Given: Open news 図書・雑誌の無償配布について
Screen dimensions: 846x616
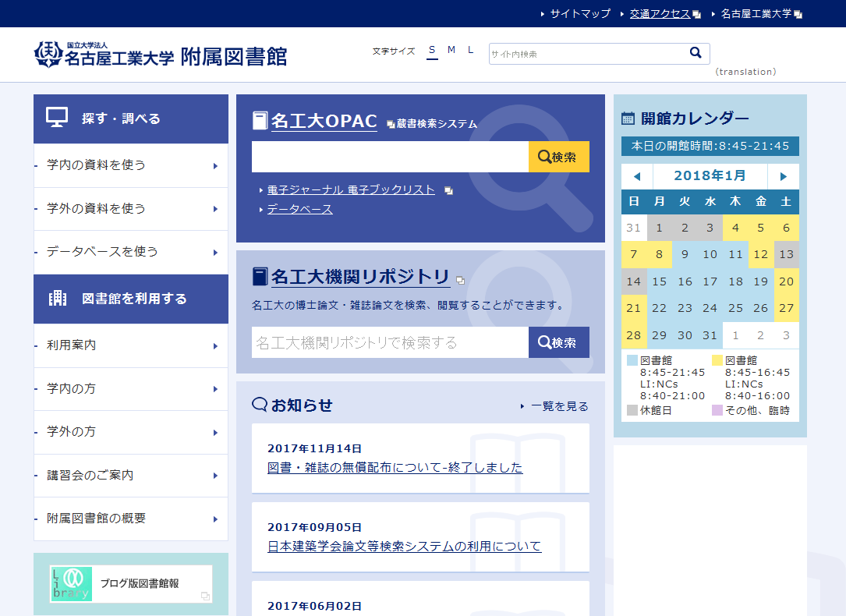Looking at the screenshot, I should 395,468.
